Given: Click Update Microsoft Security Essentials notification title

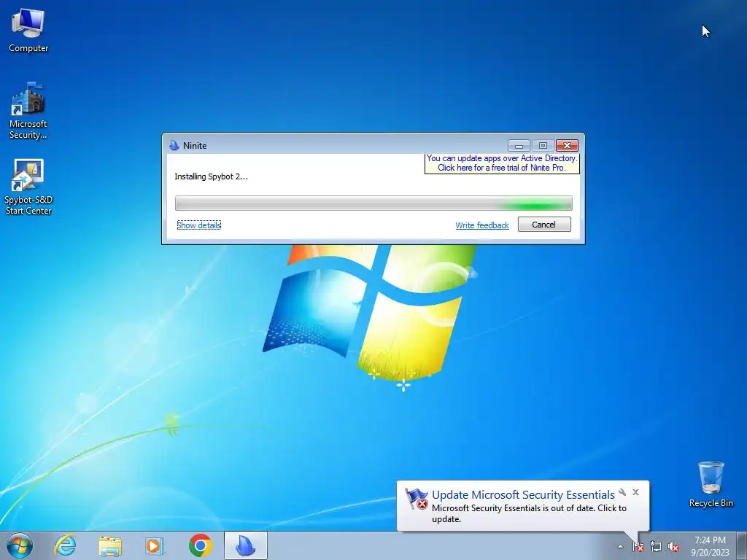Looking at the screenshot, I should tap(523, 495).
